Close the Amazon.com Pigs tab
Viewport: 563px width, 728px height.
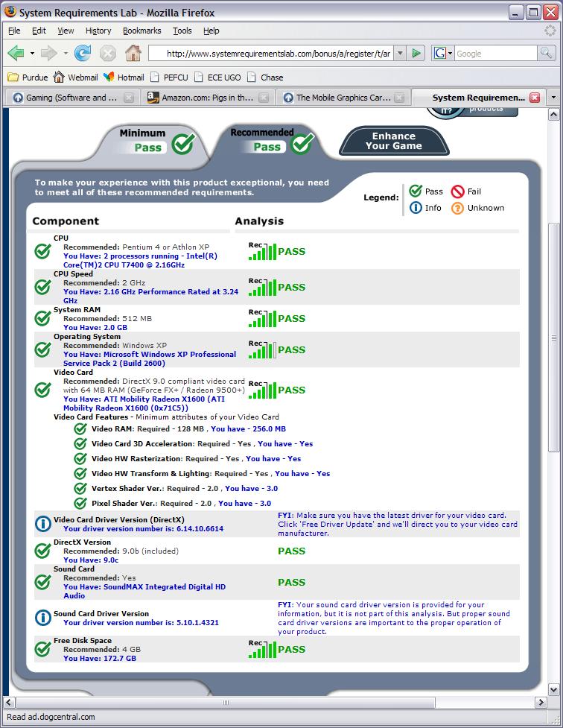pos(263,98)
